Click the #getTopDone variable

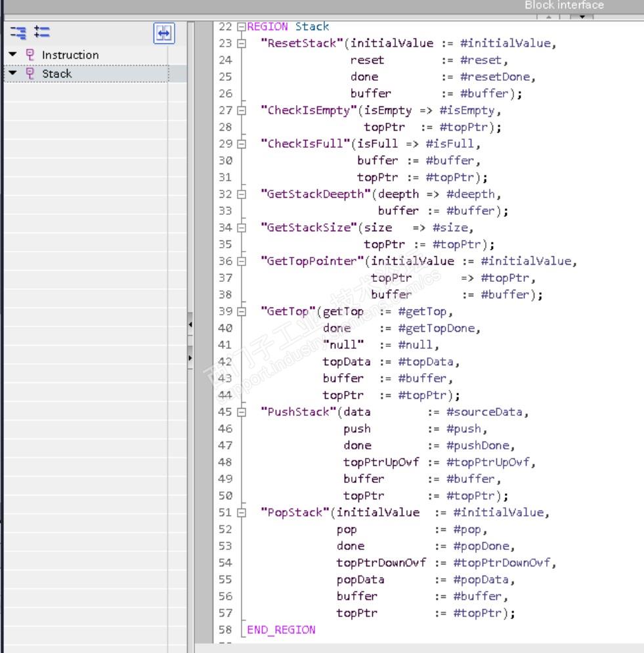click(437, 328)
